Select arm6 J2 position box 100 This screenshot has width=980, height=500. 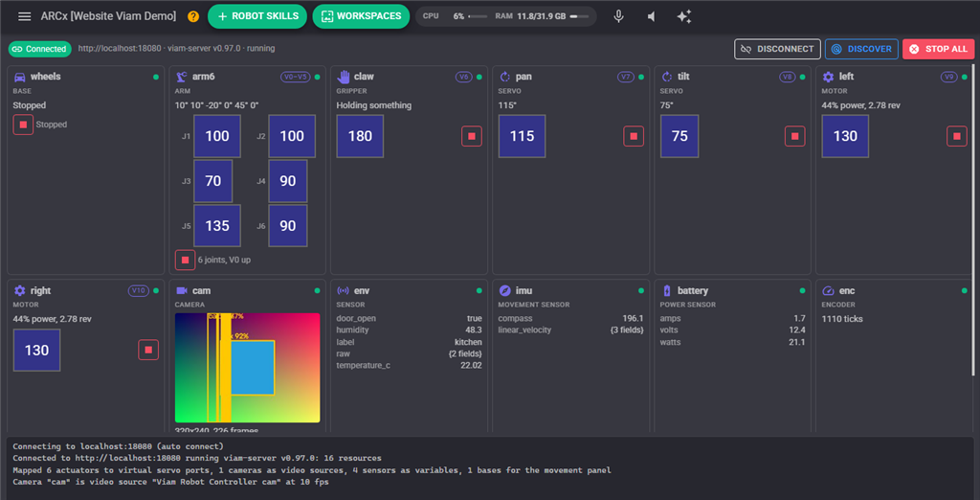[x=292, y=136]
